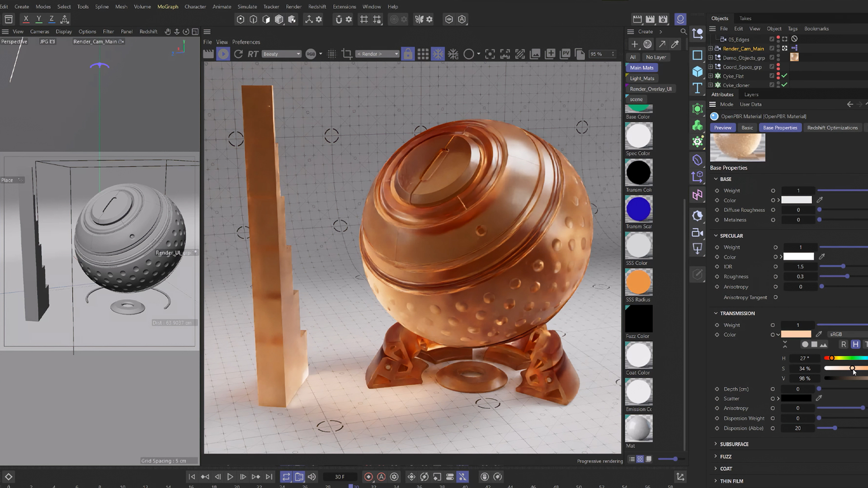
Task: Click the Redshift Optimizations tab button
Action: coord(832,127)
